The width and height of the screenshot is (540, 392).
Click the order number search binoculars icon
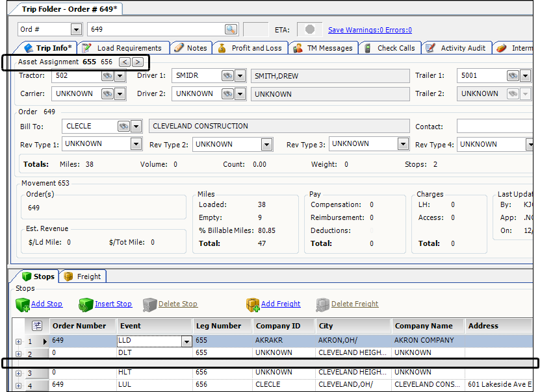pyautogui.click(x=231, y=29)
